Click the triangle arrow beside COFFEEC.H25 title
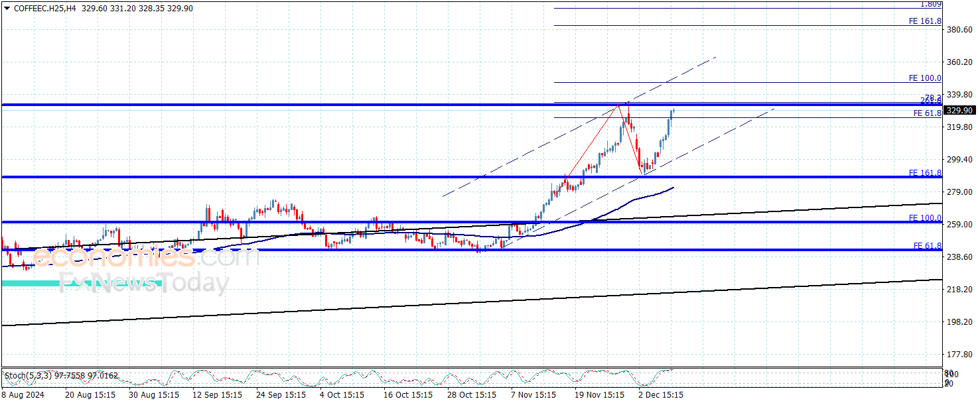This screenshot has width=980, height=403. (7, 9)
